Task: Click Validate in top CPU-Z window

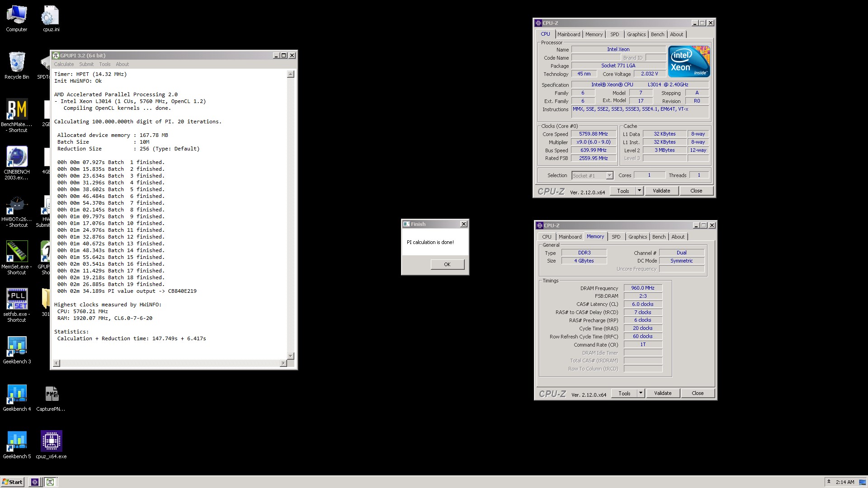Action: click(661, 191)
